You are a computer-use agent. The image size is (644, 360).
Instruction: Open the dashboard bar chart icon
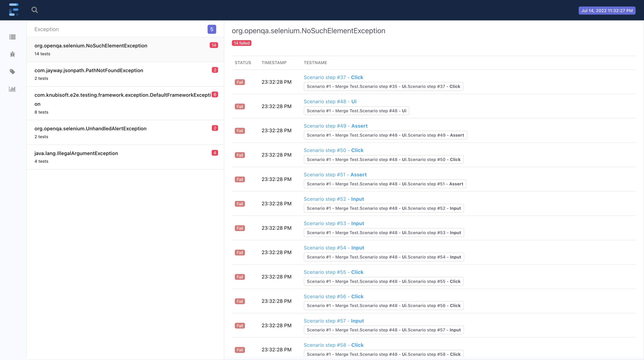pos(12,89)
